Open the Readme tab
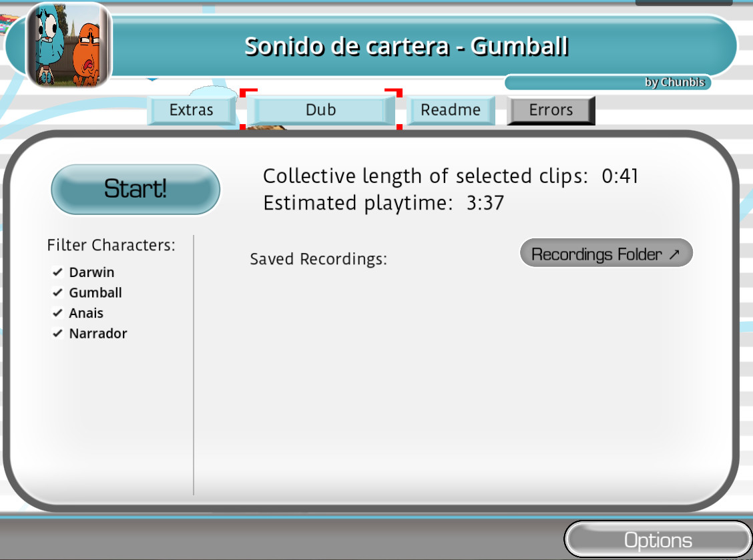Viewport: 753px width, 560px height. coord(451,110)
